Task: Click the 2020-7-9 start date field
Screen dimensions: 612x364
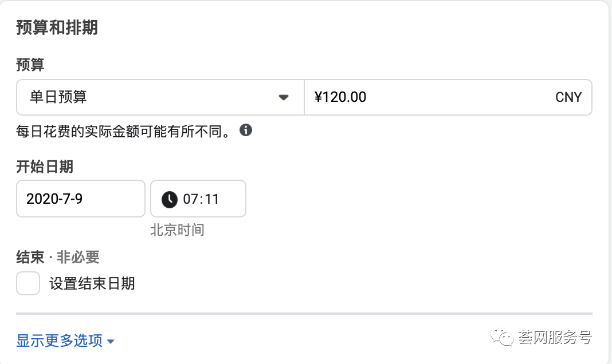Action: [80, 199]
